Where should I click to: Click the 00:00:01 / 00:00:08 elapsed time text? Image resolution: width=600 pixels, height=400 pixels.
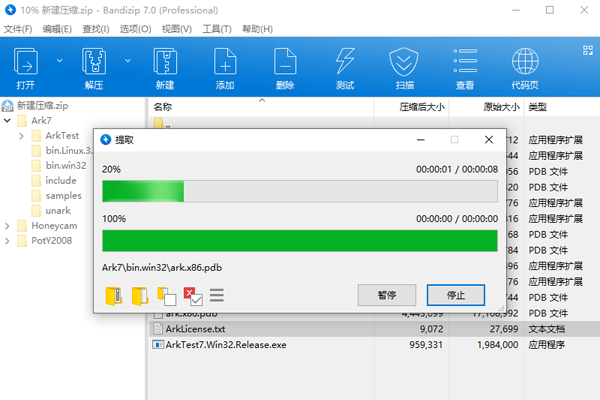click(x=457, y=169)
